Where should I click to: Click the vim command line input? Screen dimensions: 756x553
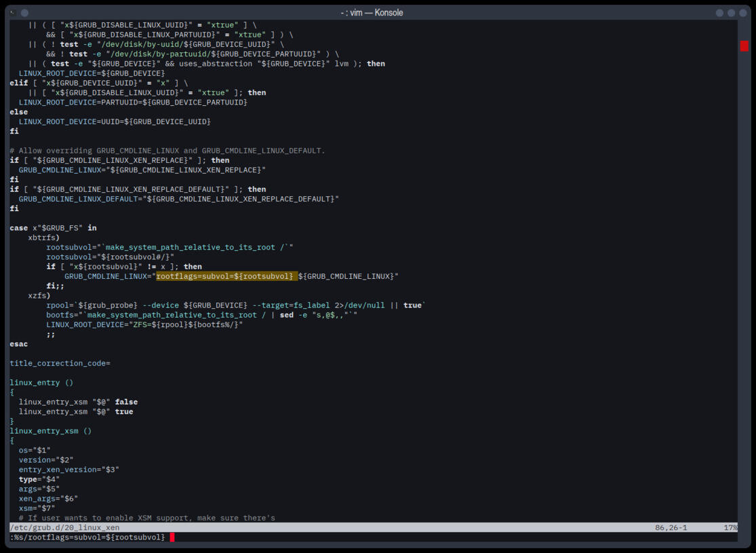tap(373, 537)
